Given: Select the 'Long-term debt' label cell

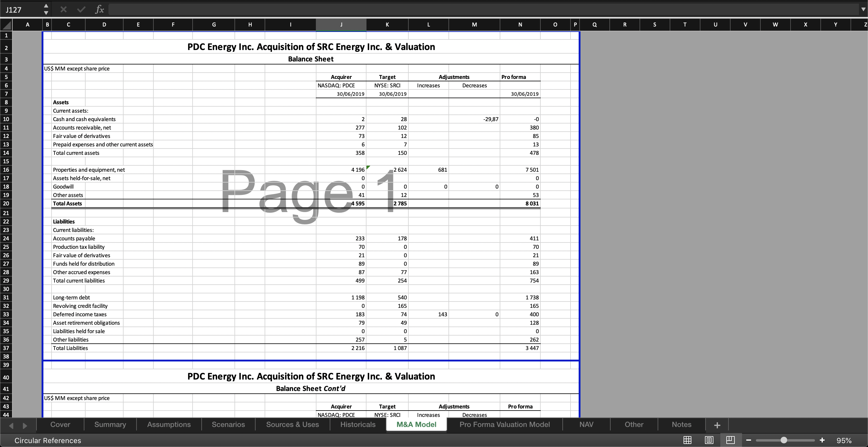Looking at the screenshot, I should click(71, 297).
